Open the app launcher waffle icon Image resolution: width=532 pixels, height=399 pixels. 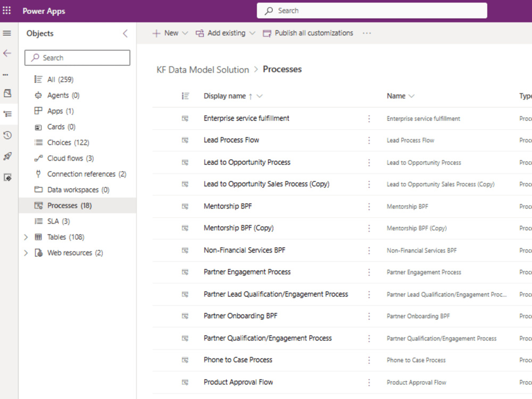(7, 11)
